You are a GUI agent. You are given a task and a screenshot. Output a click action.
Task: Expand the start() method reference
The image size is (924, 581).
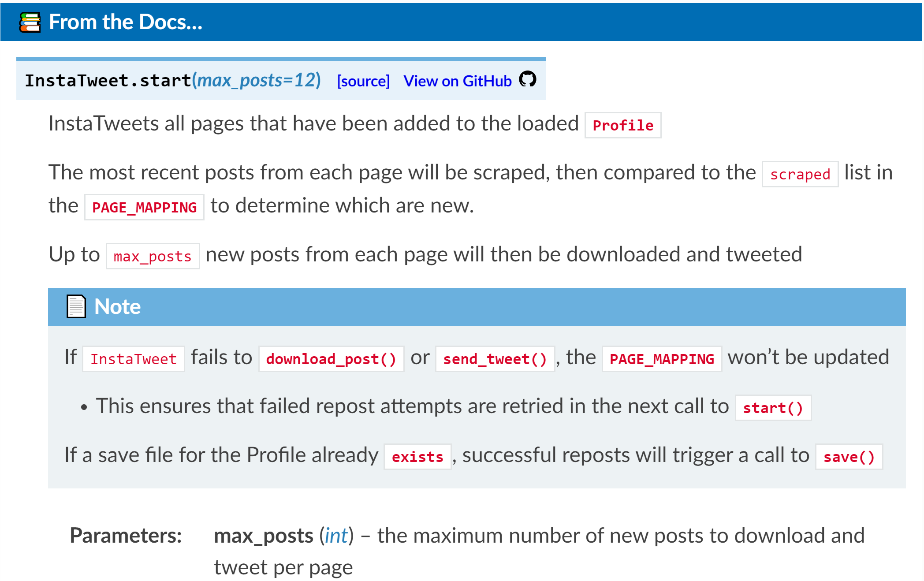pos(773,408)
